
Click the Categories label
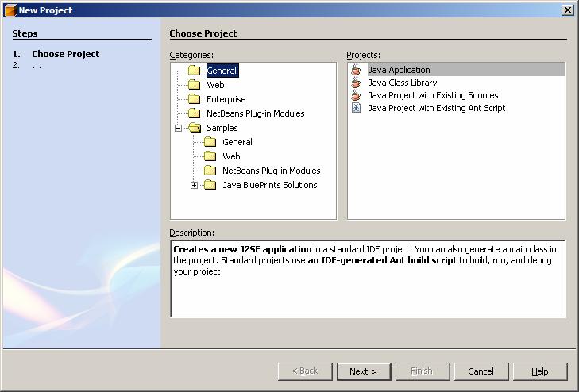pyautogui.click(x=191, y=55)
